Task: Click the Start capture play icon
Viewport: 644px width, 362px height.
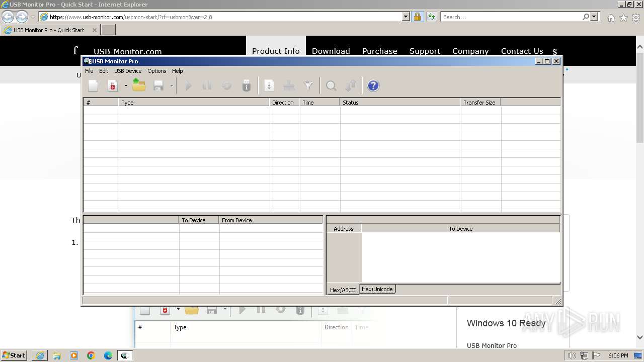Action: pyautogui.click(x=188, y=86)
